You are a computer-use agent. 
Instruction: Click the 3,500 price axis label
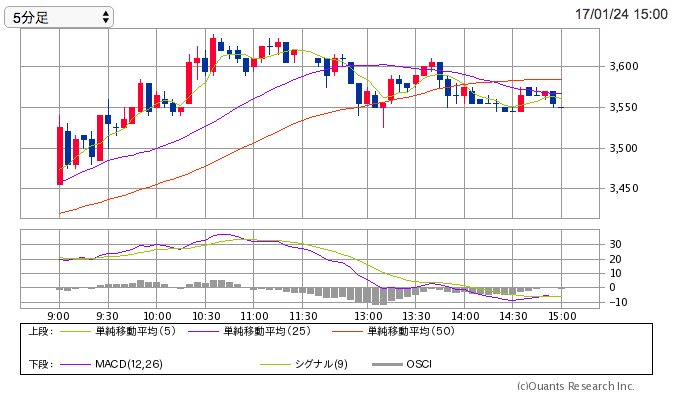click(624, 148)
